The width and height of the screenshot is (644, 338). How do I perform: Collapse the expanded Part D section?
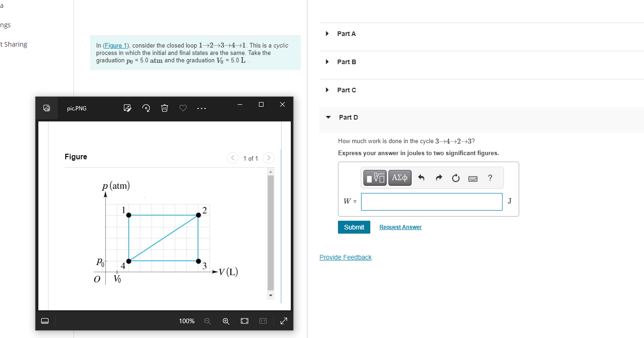click(x=327, y=117)
